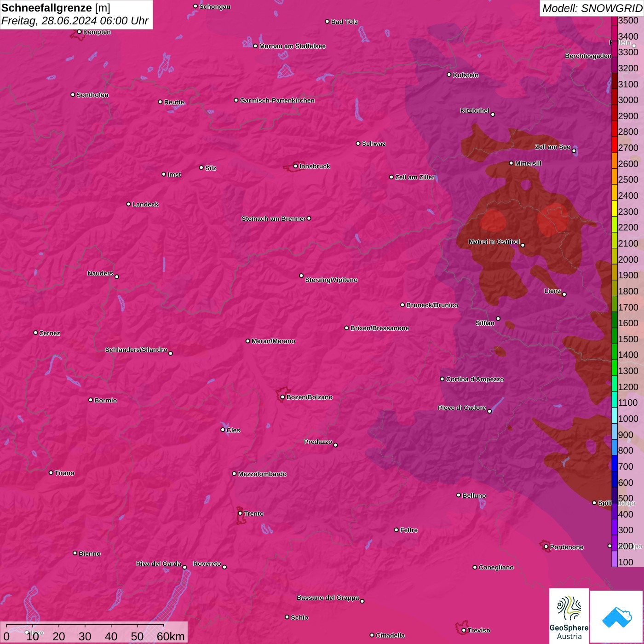Click the 3500 legend color swatch
This screenshot has height=644, width=644.
point(615,21)
